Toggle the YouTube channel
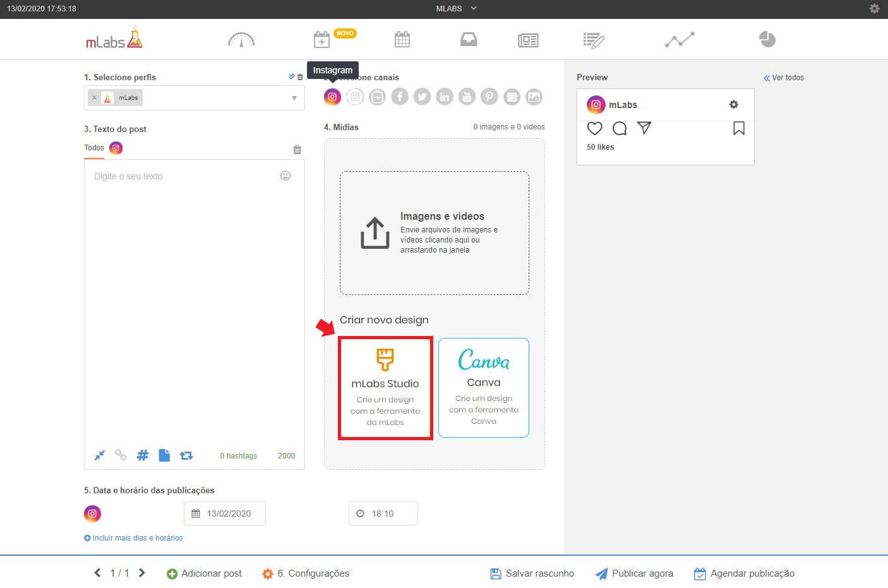Viewport: 888px width, 588px height. pyautogui.click(x=467, y=97)
